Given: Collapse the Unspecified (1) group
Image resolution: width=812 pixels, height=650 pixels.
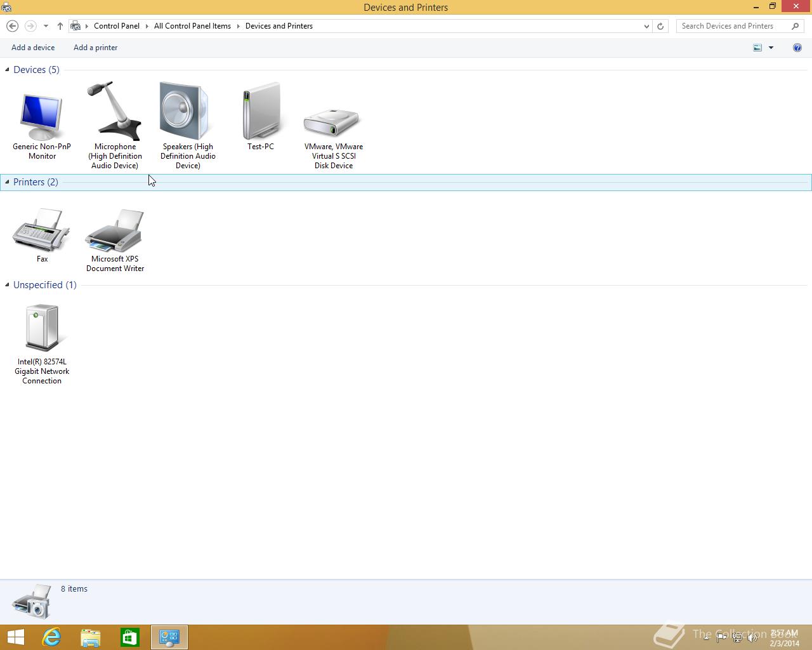Looking at the screenshot, I should [x=7, y=284].
